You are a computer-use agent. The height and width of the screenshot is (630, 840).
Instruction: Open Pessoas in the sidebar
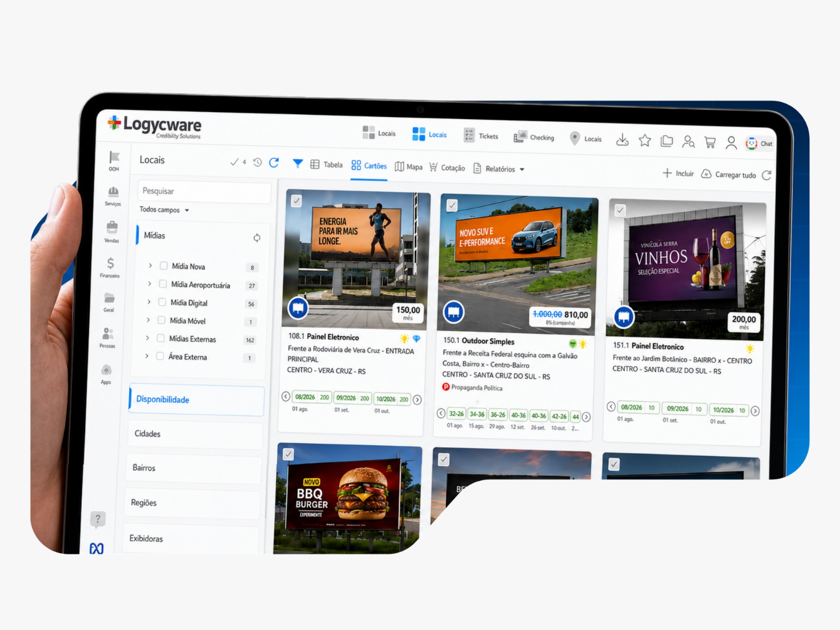[108, 338]
